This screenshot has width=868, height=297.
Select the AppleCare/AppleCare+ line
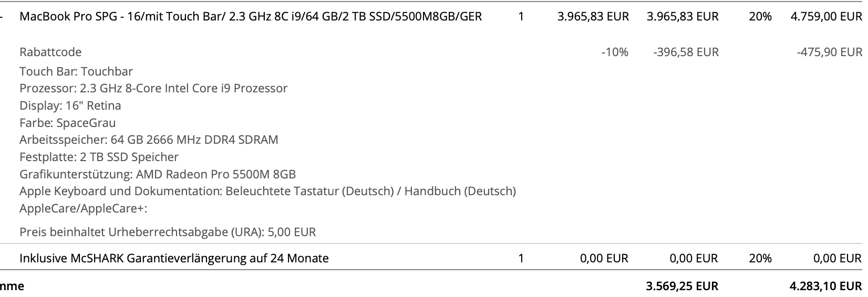(x=83, y=208)
